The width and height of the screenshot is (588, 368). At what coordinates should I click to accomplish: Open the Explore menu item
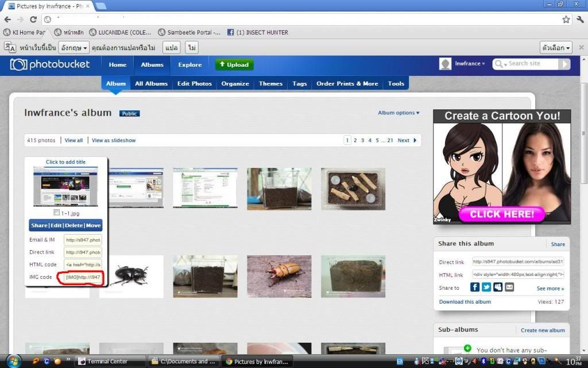[189, 65]
